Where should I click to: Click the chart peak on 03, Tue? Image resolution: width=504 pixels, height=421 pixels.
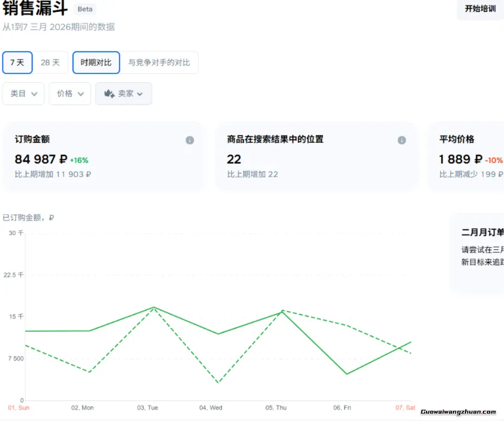pyautogui.click(x=153, y=307)
